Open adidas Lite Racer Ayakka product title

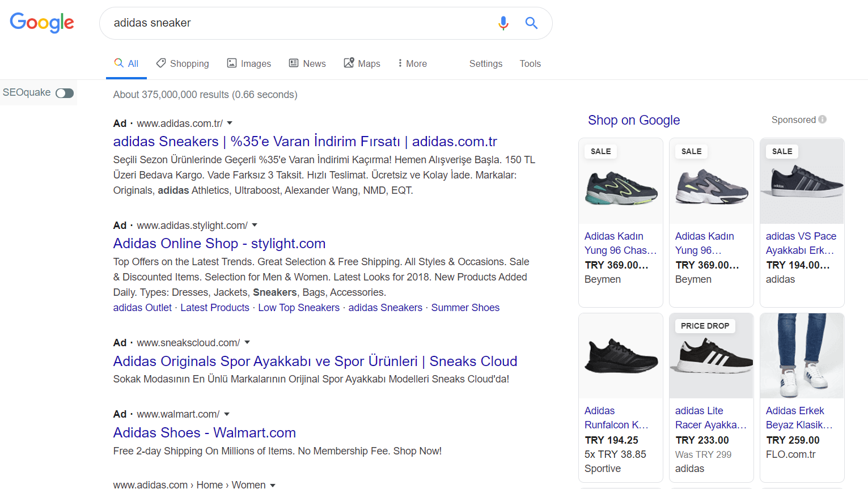(x=711, y=418)
